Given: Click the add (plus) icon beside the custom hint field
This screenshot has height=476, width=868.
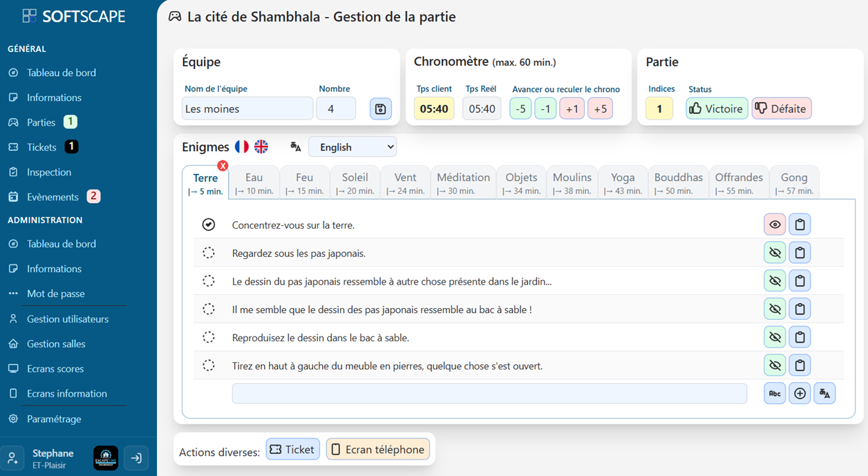Looking at the screenshot, I should click(800, 394).
